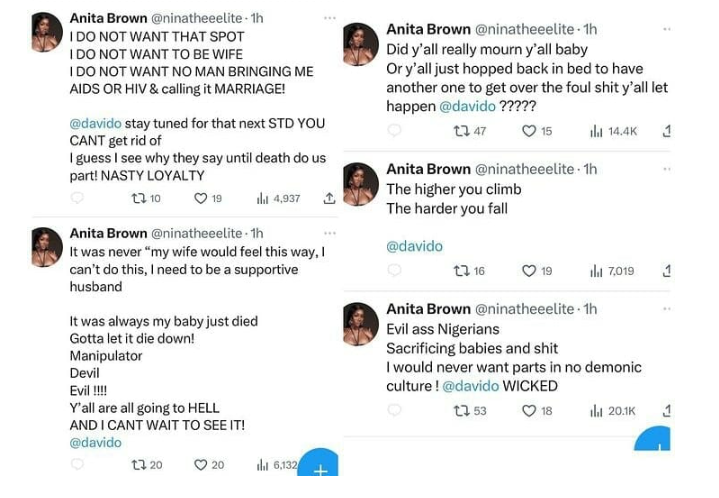Share the tweet with 4,937 views

(329, 199)
